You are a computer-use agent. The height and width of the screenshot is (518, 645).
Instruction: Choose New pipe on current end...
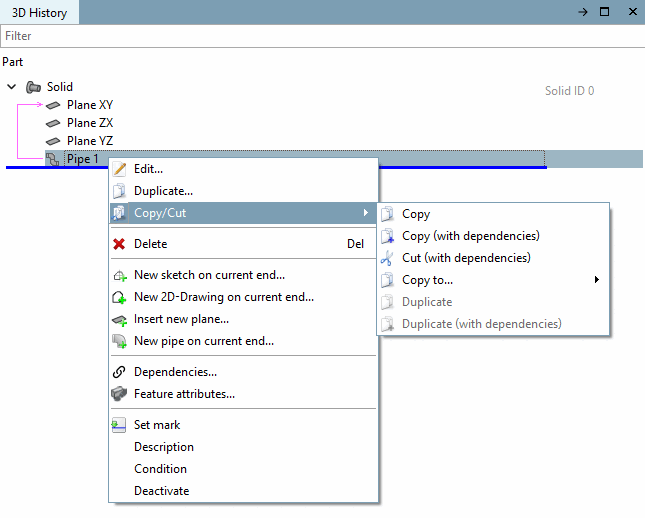pyautogui.click(x=244, y=341)
